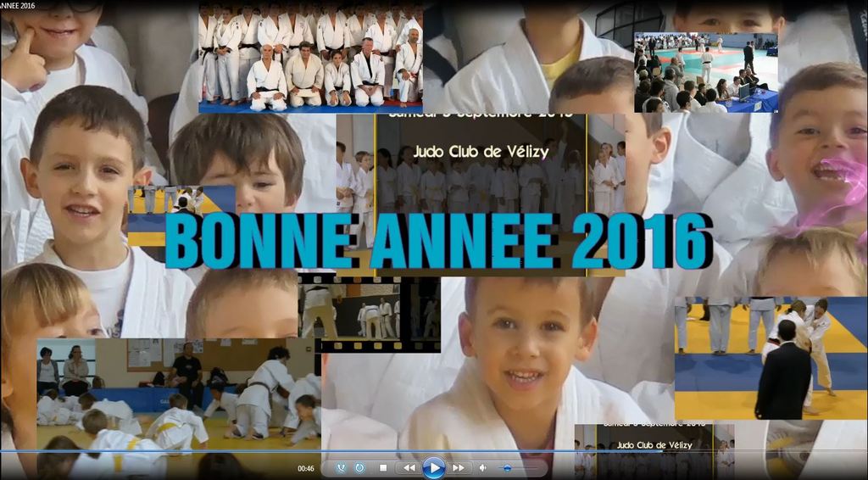Toggle the repeat option
Viewport: 868px width, 480px height.
coord(359,467)
